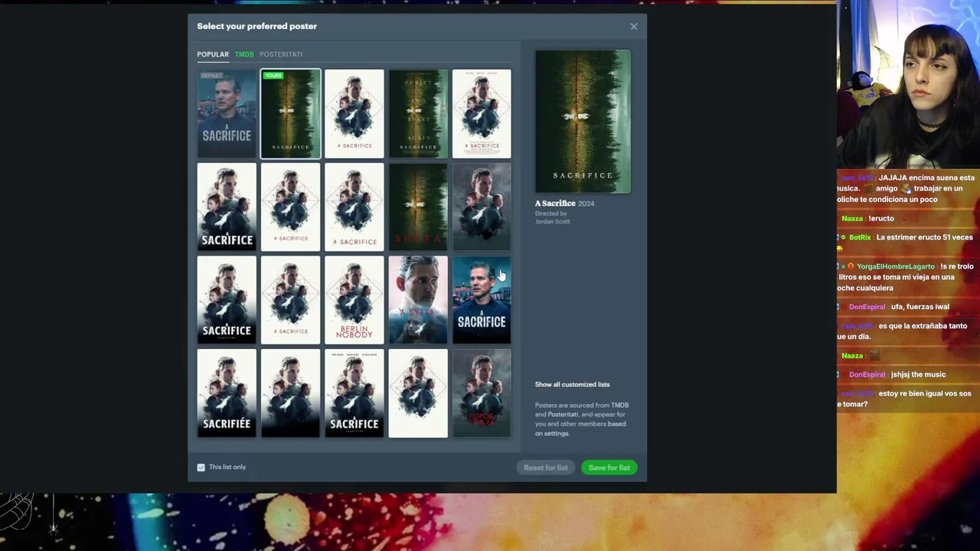Open the 'A Sacrifice' film title link
The image size is (980, 551).
pyautogui.click(x=555, y=204)
